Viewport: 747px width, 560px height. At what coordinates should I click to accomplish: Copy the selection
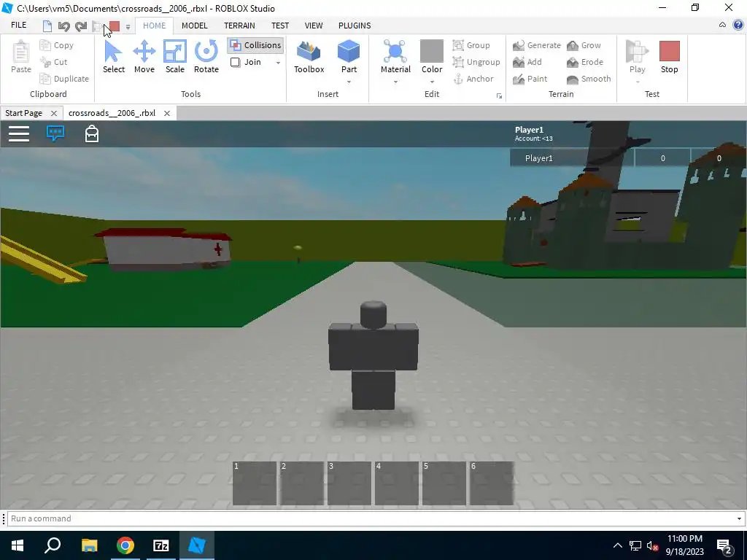57,45
